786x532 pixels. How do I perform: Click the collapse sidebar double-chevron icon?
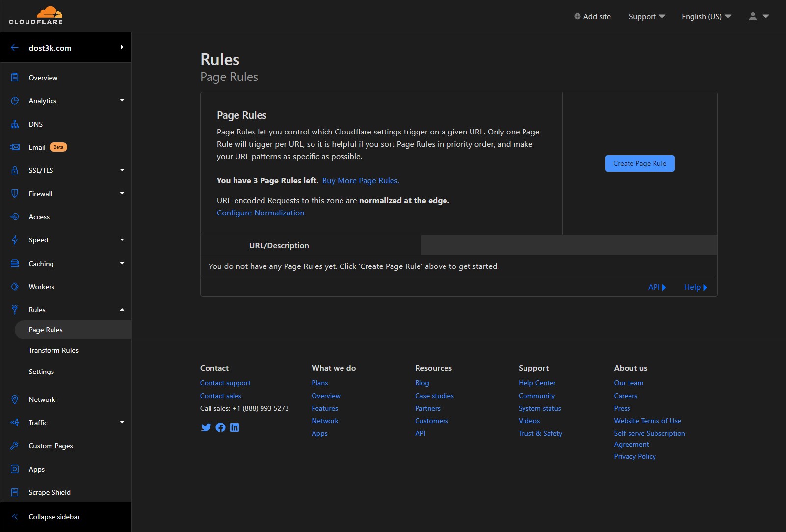(15, 517)
